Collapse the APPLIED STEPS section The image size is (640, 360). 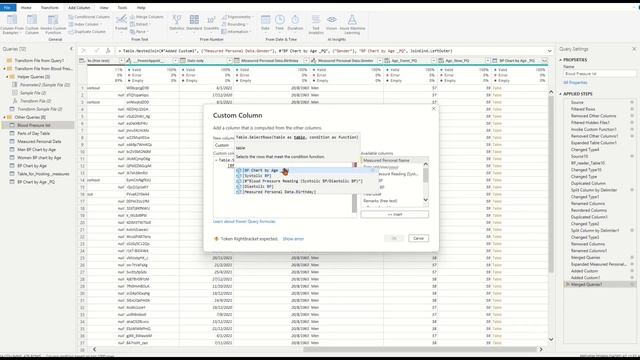coord(561,94)
